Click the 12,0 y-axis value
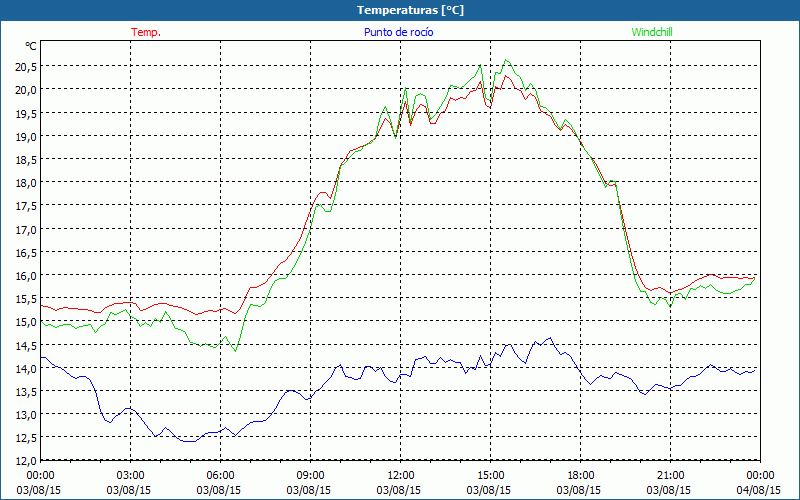The width and height of the screenshot is (800, 500). (x=27, y=461)
